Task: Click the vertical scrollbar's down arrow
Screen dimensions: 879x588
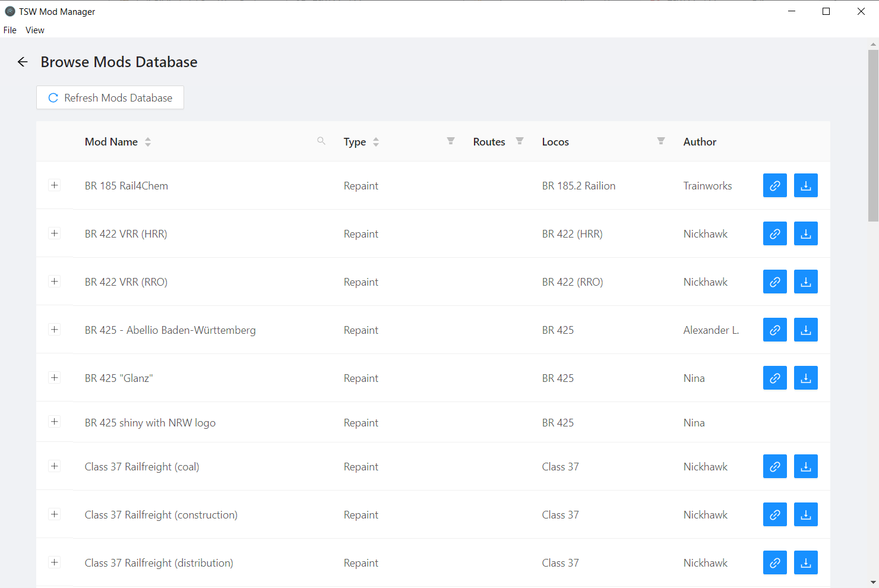Action: click(873, 582)
